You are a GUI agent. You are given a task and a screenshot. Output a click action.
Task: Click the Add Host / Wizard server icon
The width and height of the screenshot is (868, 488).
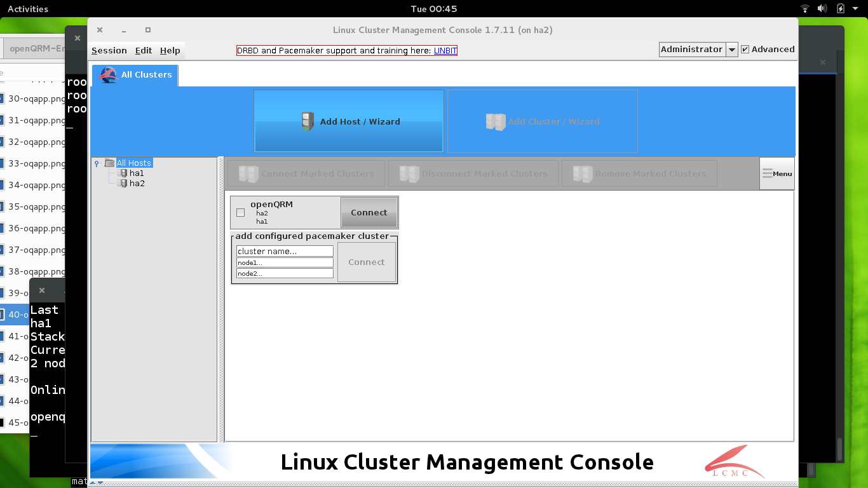pos(308,121)
